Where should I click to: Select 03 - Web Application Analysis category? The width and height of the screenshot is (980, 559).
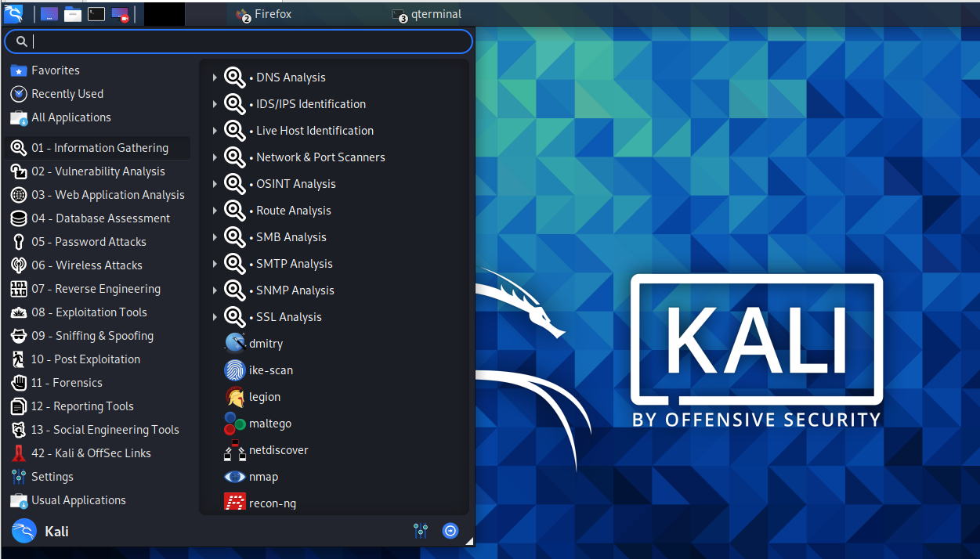pyautogui.click(x=97, y=195)
